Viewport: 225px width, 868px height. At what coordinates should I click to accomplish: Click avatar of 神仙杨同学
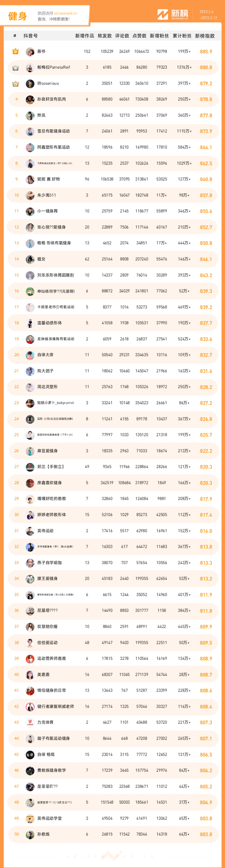[x=30, y=291]
